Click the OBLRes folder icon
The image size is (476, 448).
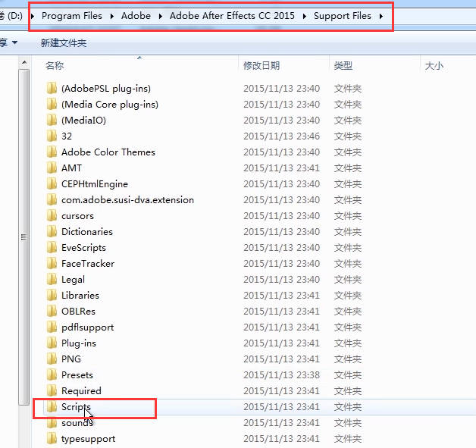pyautogui.click(x=52, y=311)
